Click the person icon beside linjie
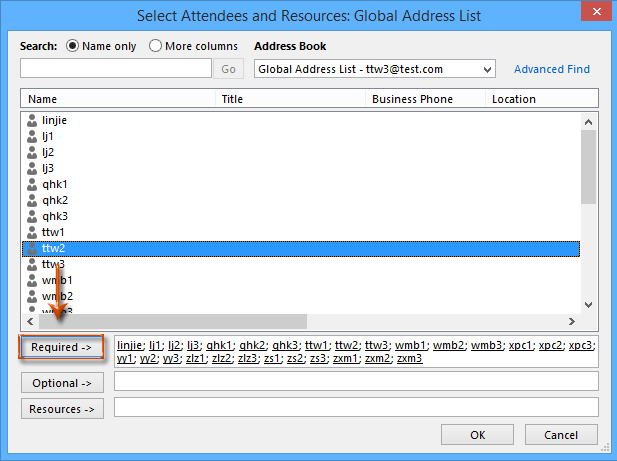The width and height of the screenshot is (617, 461). (x=32, y=120)
